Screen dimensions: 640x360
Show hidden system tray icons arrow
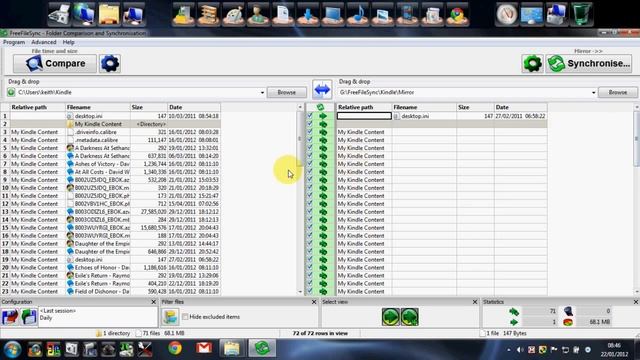[x=509, y=350]
